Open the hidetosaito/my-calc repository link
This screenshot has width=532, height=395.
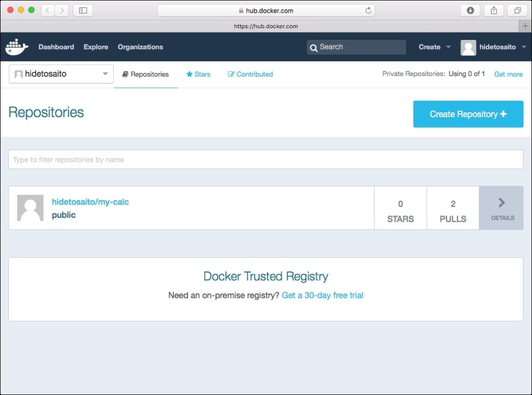[90, 202]
